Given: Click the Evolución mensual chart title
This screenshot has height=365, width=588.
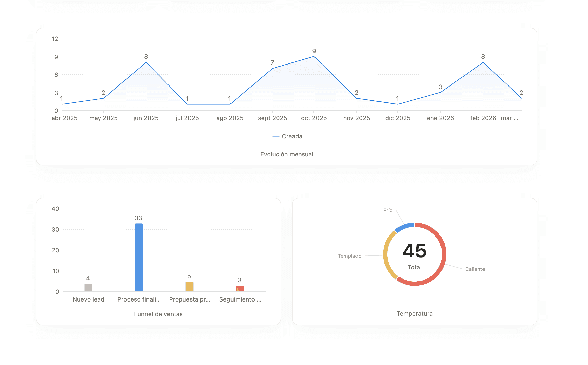Looking at the screenshot, I should (287, 154).
